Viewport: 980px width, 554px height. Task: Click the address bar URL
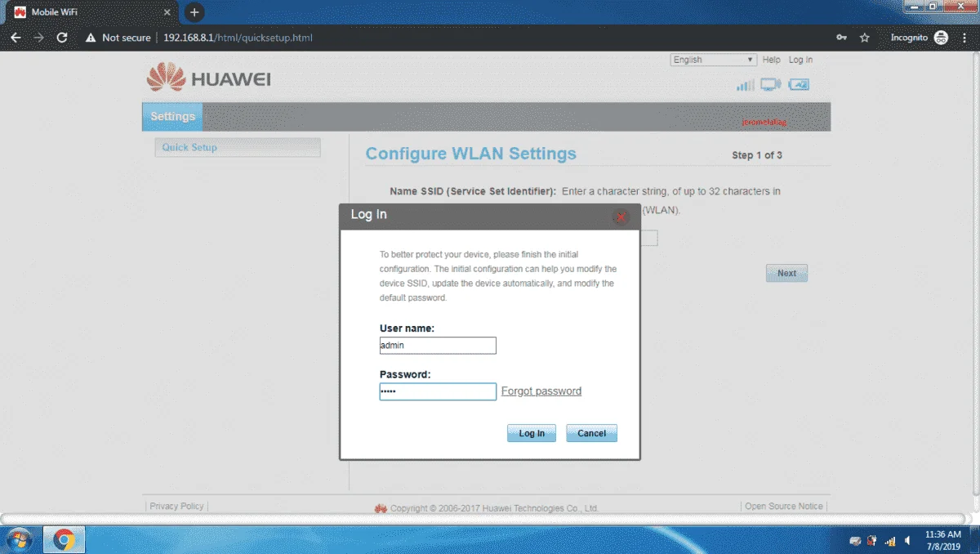pyautogui.click(x=238, y=38)
